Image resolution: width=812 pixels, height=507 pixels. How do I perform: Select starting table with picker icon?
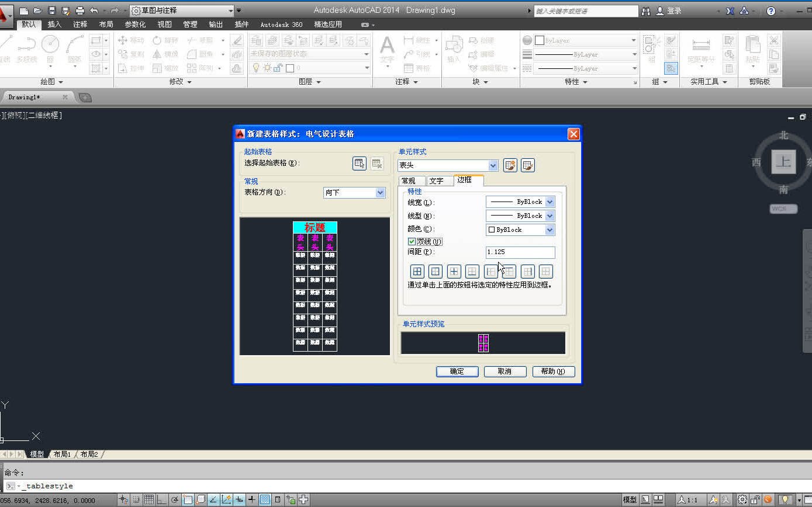[360, 164]
